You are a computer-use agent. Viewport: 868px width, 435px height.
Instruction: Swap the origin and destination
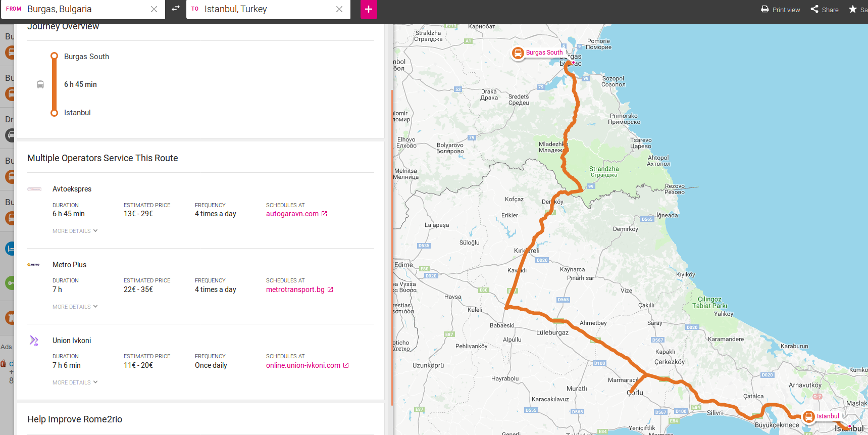[176, 9]
